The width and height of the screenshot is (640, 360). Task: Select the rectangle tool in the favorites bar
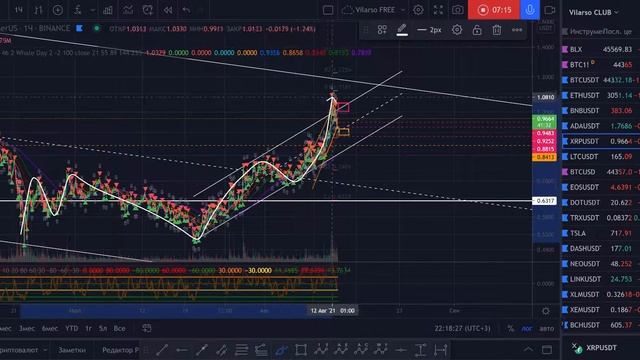(301, 350)
